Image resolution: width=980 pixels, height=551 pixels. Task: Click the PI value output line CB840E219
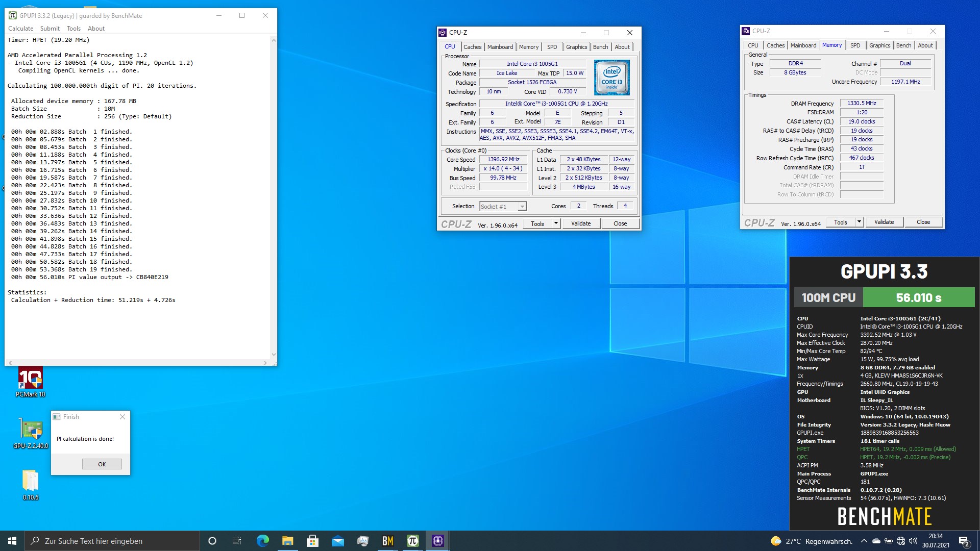coord(90,277)
